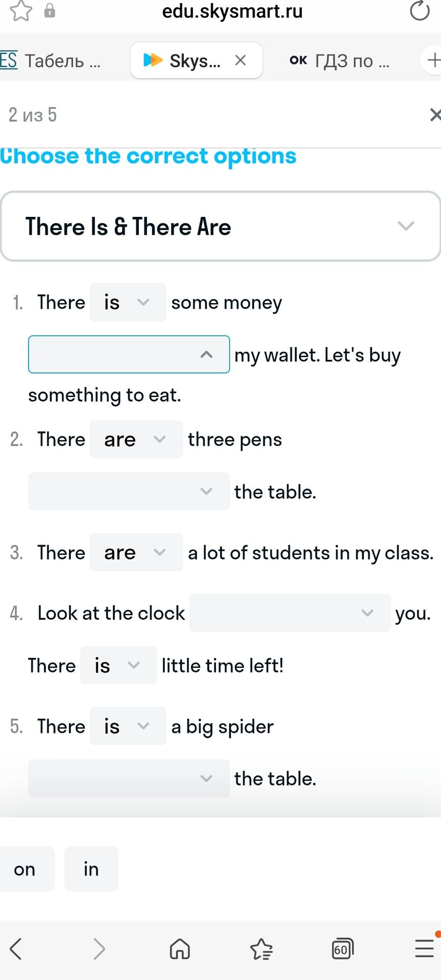Bookmark the page with the star icon

[21, 11]
